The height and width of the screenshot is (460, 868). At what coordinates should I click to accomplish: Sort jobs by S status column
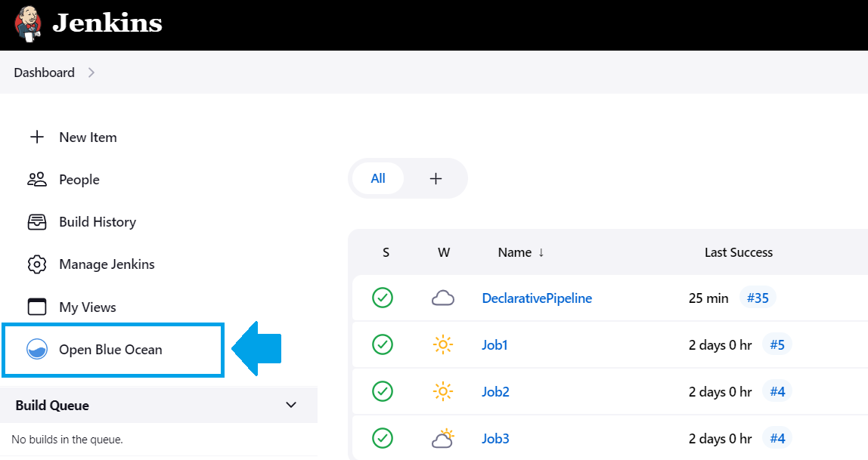[386, 253]
